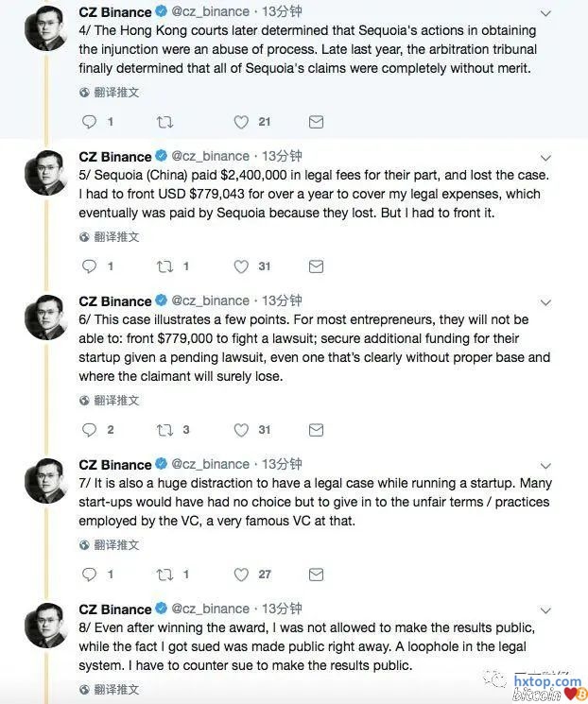The image size is (588, 704).
Task: Like the 4/ tweet with 21 likes
Action: point(241,122)
